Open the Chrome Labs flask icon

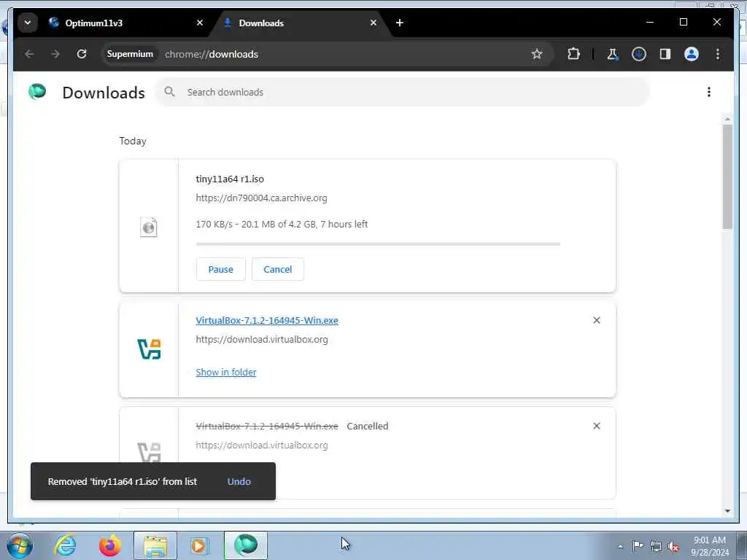click(613, 54)
